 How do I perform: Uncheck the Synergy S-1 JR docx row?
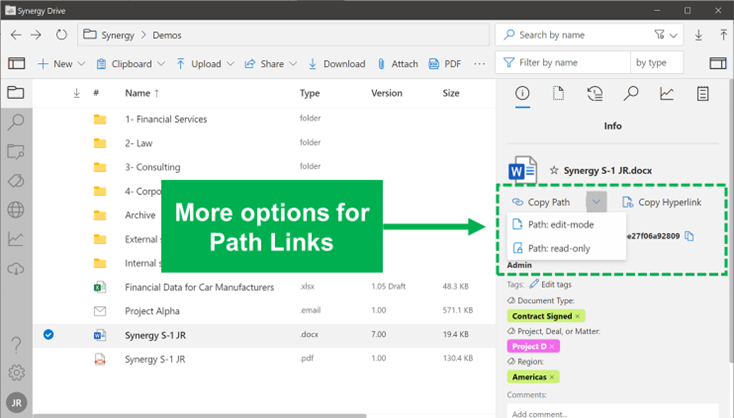coord(48,335)
